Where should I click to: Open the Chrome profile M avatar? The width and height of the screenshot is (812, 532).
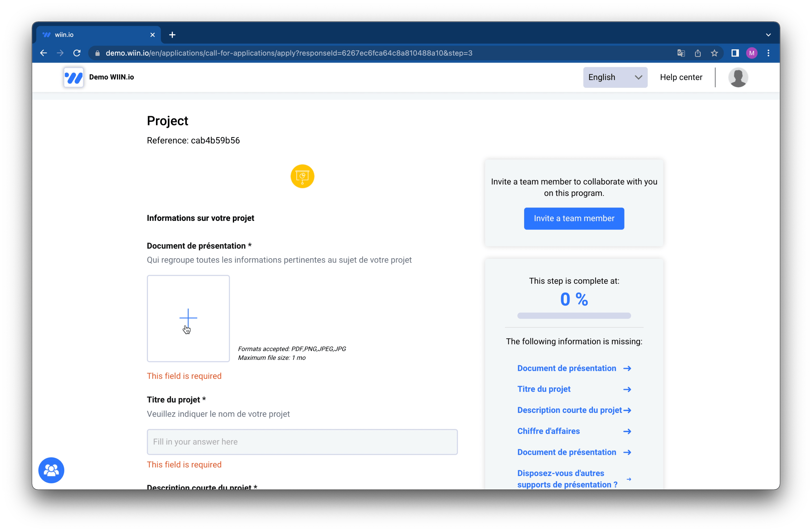pos(752,53)
